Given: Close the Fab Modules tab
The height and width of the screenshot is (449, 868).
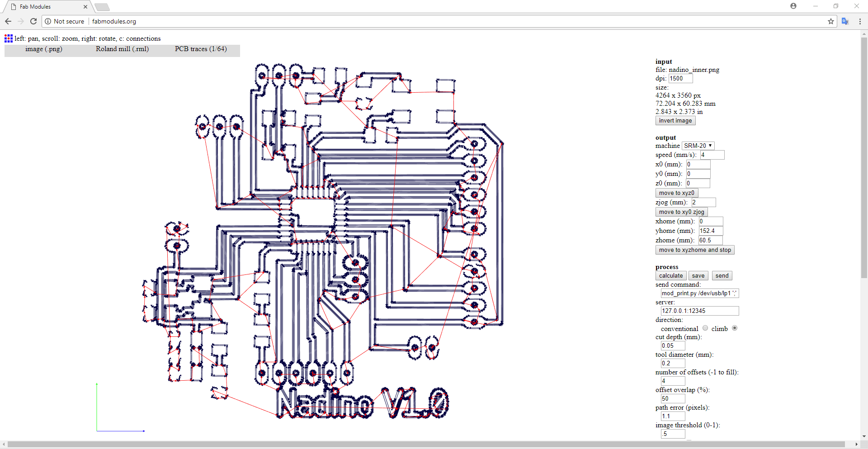Looking at the screenshot, I should [85, 7].
